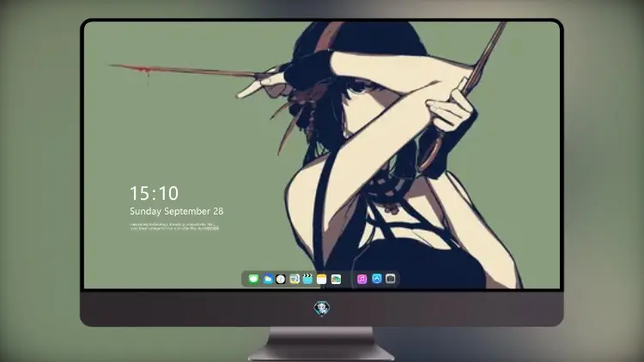Open the Notes app in the dock
The height and width of the screenshot is (362, 644).
pos(322,279)
